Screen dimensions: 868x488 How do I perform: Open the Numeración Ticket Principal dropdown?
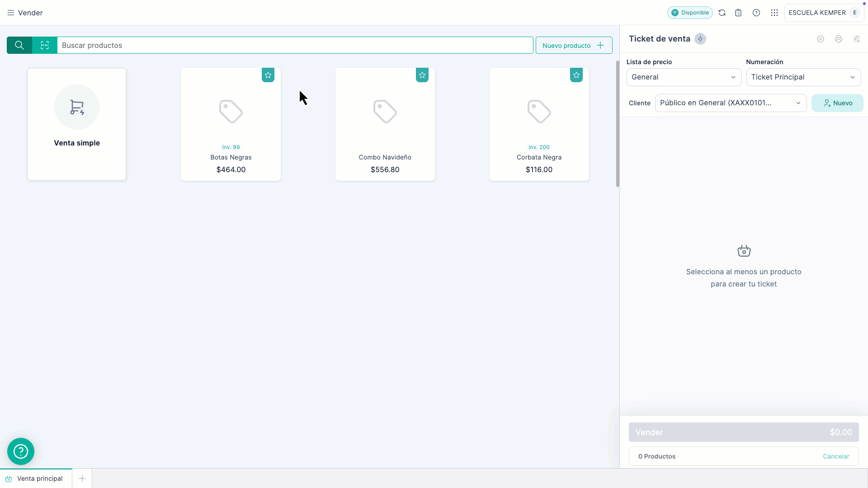(x=803, y=77)
